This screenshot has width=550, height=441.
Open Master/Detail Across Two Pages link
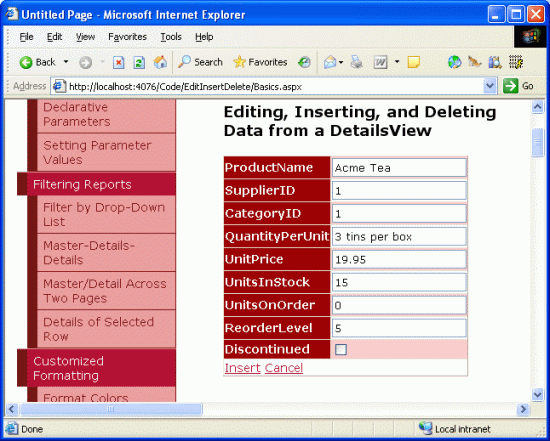tap(106, 291)
